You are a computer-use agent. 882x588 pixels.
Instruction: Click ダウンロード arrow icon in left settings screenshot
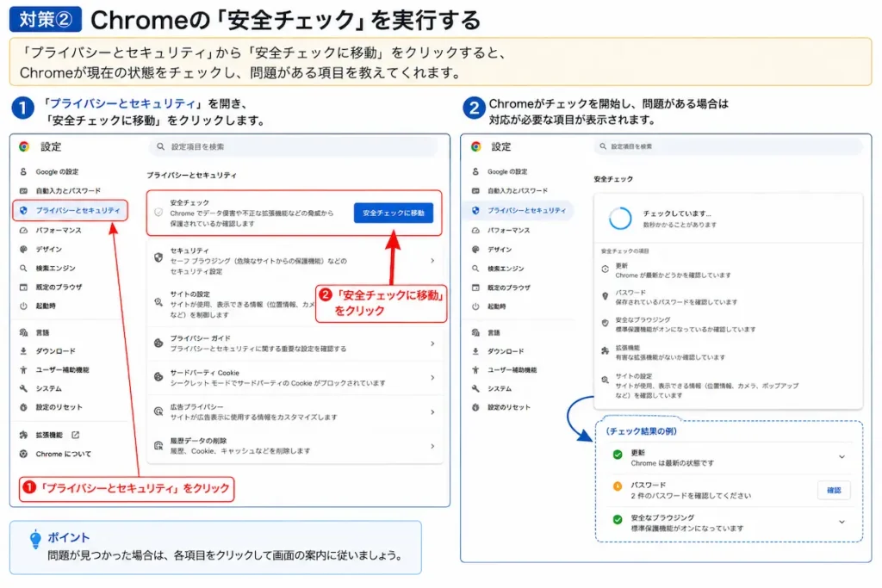coord(23,350)
